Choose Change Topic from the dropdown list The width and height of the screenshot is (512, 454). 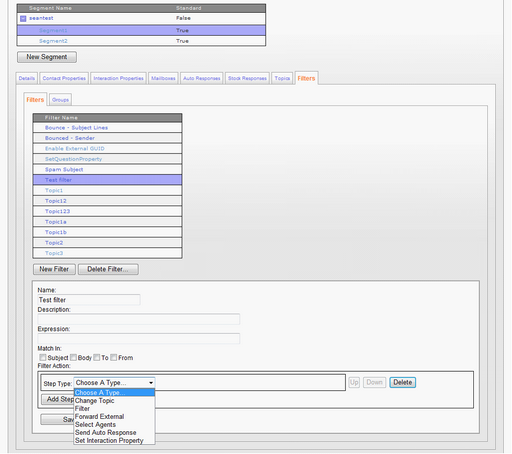coord(95,401)
